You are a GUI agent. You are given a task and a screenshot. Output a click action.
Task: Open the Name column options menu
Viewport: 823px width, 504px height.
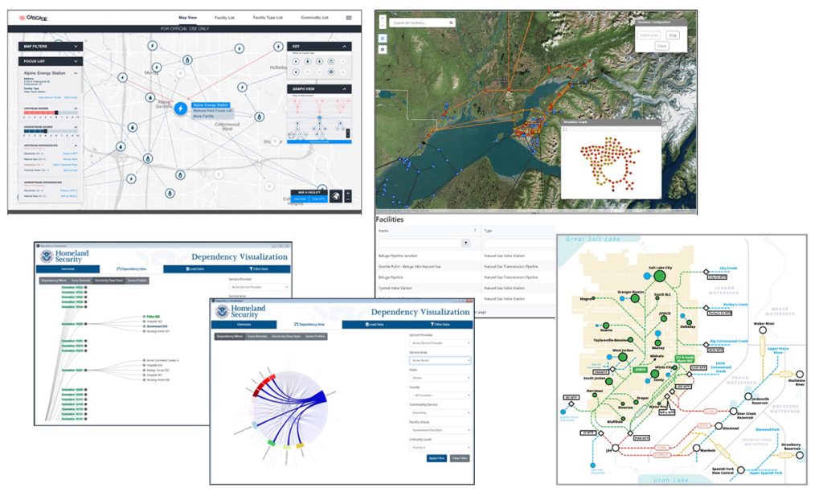pos(476,231)
